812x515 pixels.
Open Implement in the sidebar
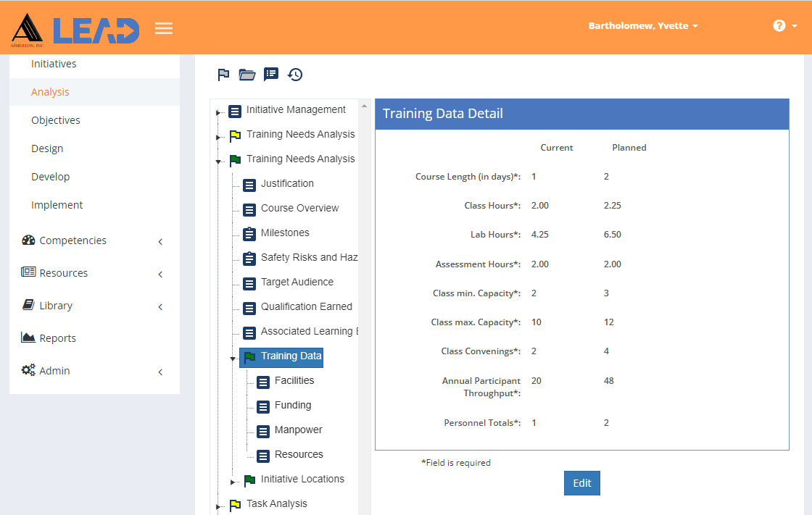(x=57, y=205)
